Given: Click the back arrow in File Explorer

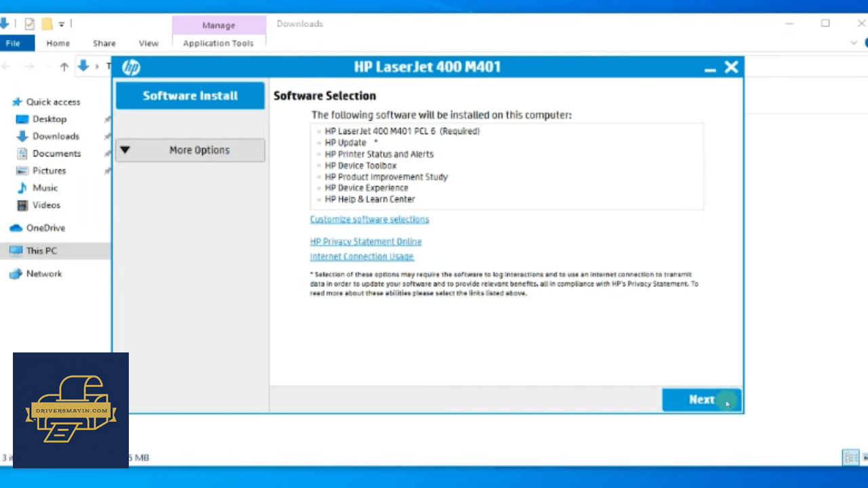Looking at the screenshot, I should pos(6,66).
